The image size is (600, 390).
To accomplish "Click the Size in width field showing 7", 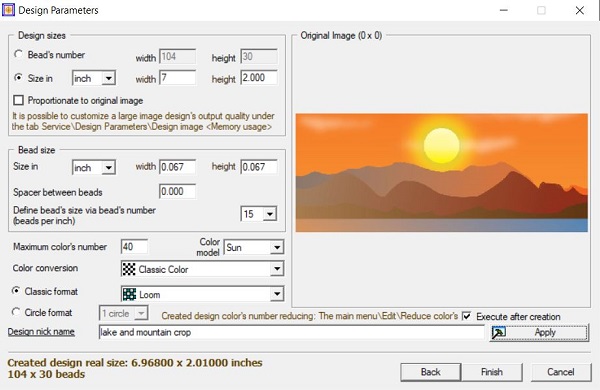I will [178, 78].
